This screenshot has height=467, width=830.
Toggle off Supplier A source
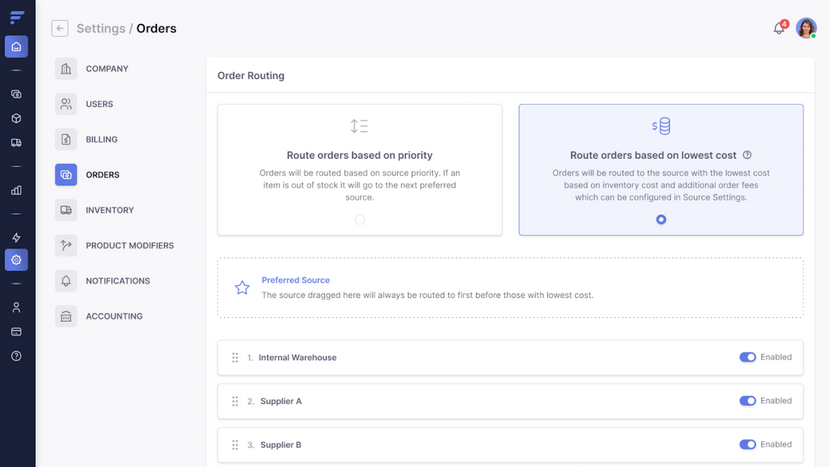tap(747, 401)
